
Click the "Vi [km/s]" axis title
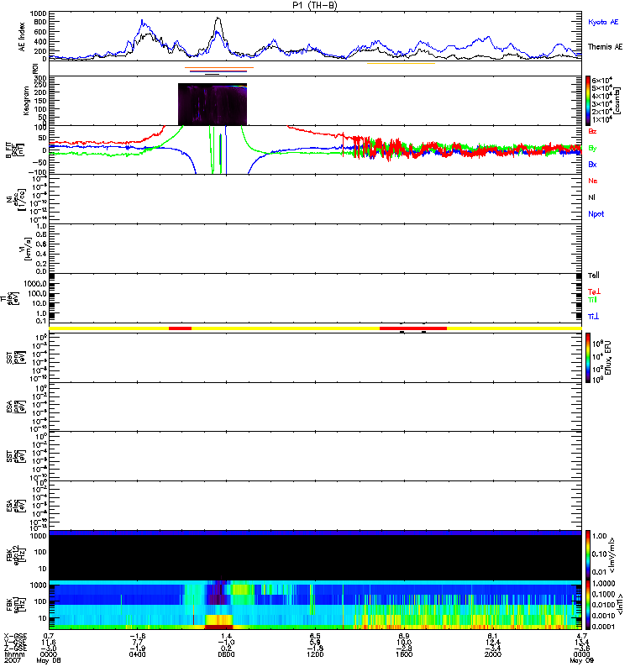point(28,248)
